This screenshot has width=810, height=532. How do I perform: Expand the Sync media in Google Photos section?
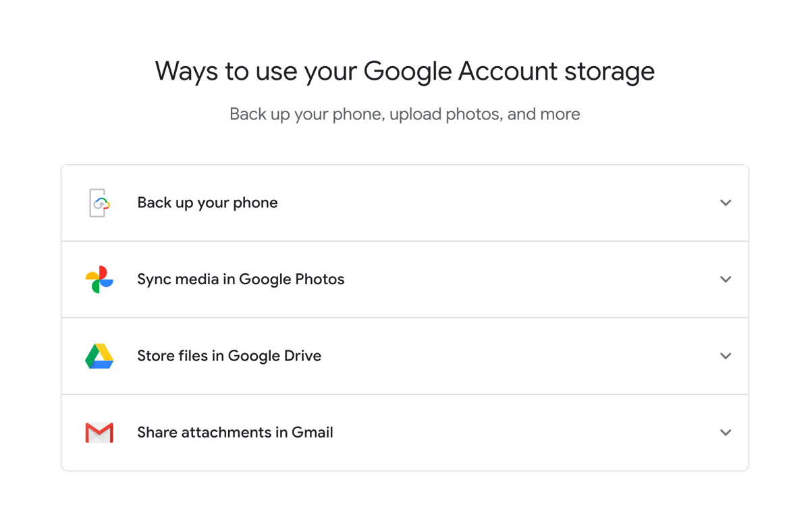(x=405, y=279)
